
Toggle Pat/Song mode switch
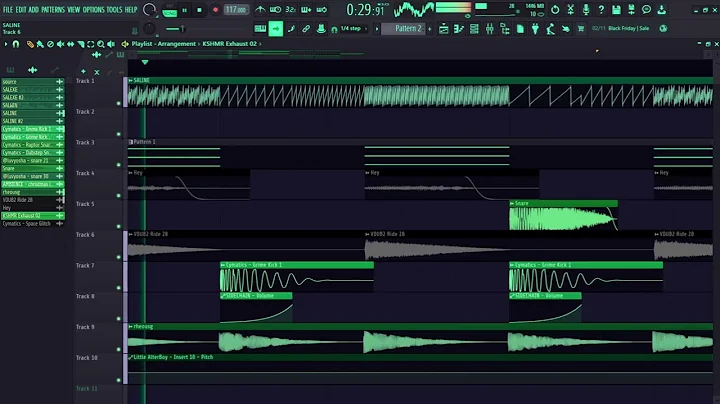[169, 10]
